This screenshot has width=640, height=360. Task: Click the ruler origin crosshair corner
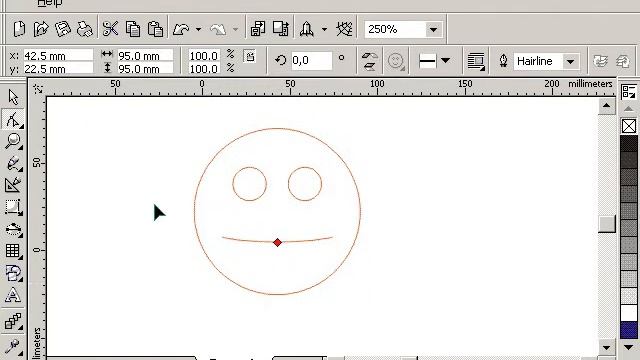pos(38,89)
